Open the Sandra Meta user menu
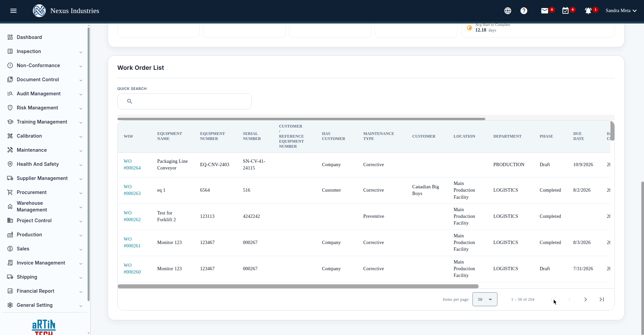Image resolution: width=644 pixels, height=335 pixels. (x=621, y=11)
